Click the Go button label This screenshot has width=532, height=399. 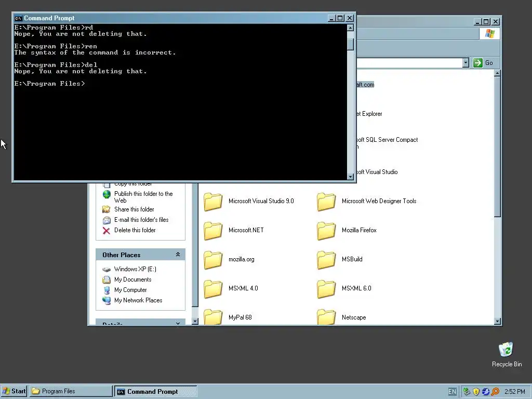[489, 63]
